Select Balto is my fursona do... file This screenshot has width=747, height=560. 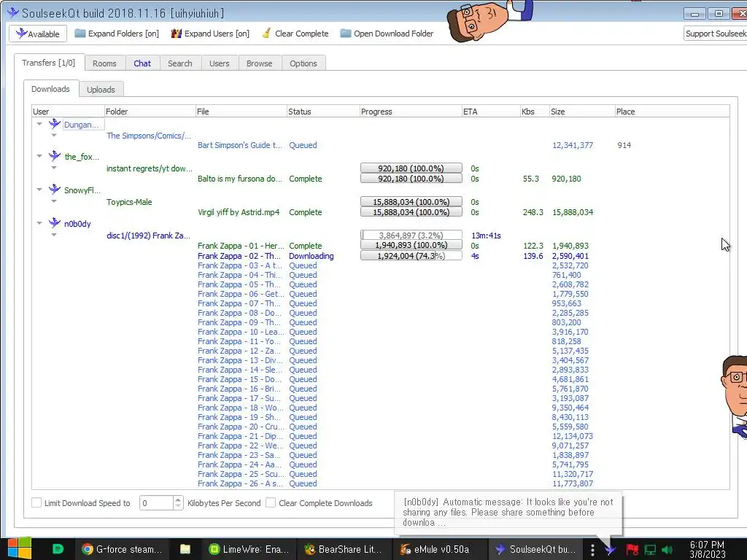click(240, 179)
